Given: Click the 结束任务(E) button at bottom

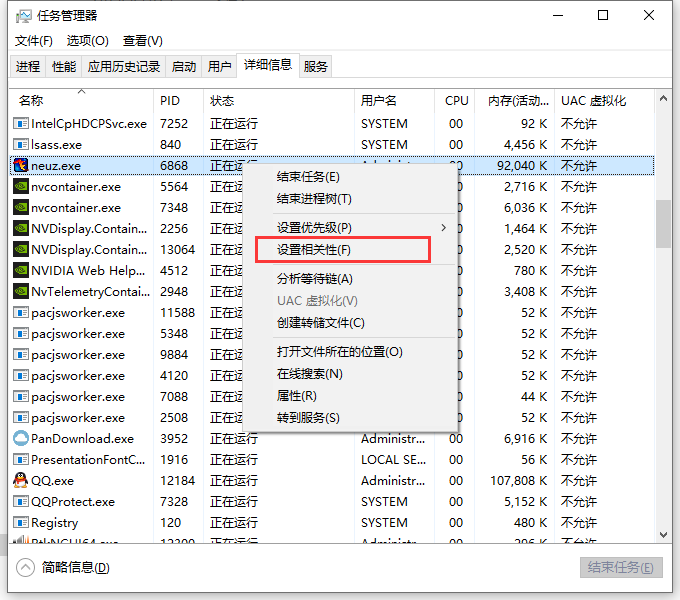Looking at the screenshot, I should [x=621, y=567].
